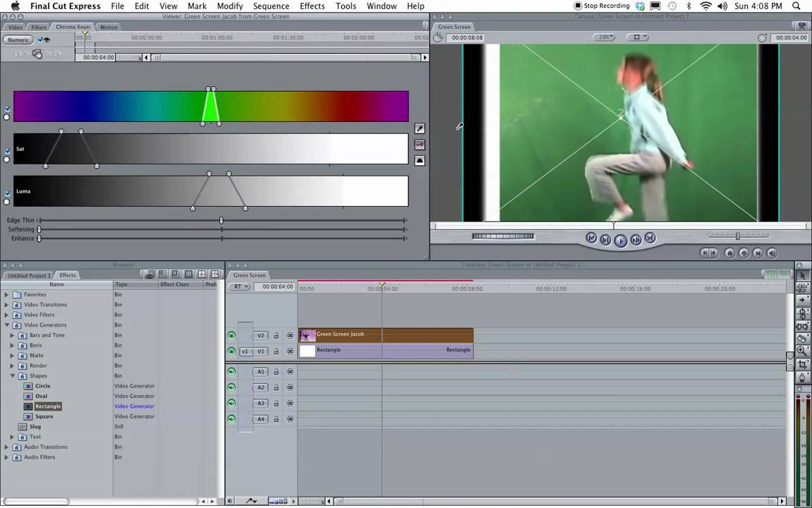Collapse the Shapes bin

(x=13, y=376)
